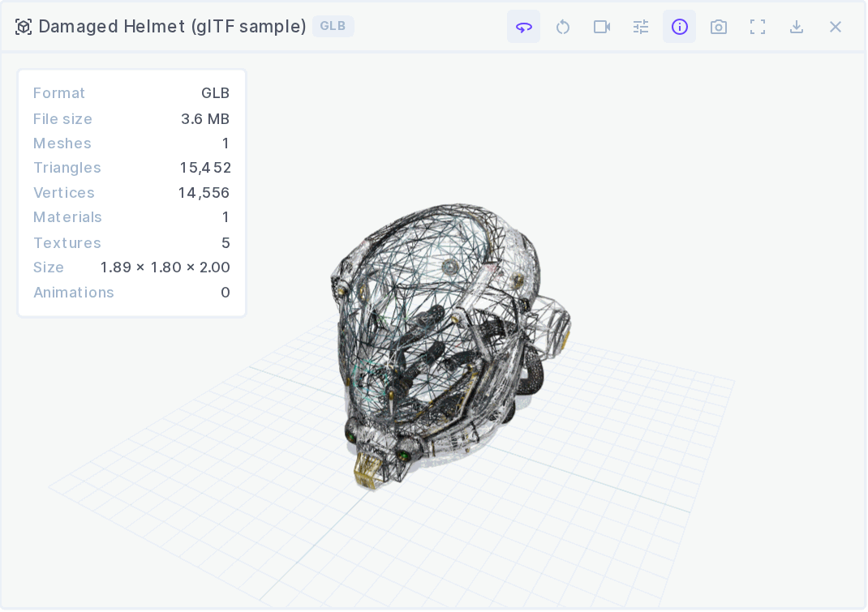Click the Size label
The width and height of the screenshot is (868, 612).
(x=49, y=267)
